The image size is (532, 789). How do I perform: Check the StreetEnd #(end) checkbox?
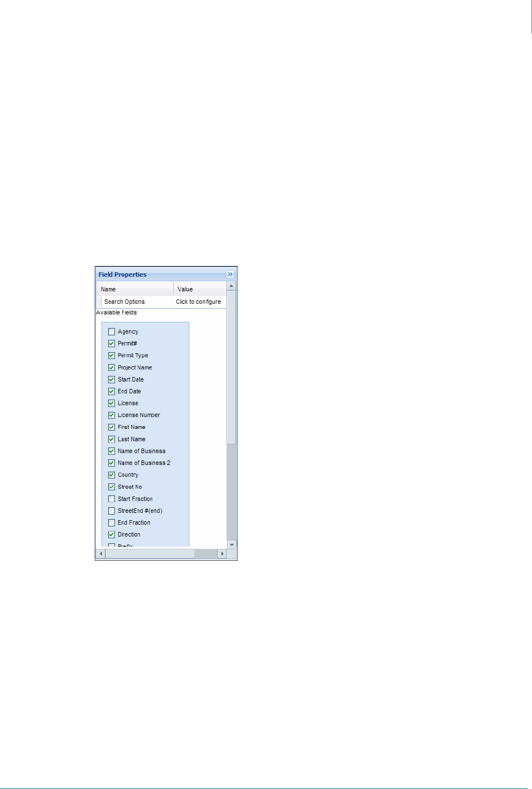tap(112, 511)
